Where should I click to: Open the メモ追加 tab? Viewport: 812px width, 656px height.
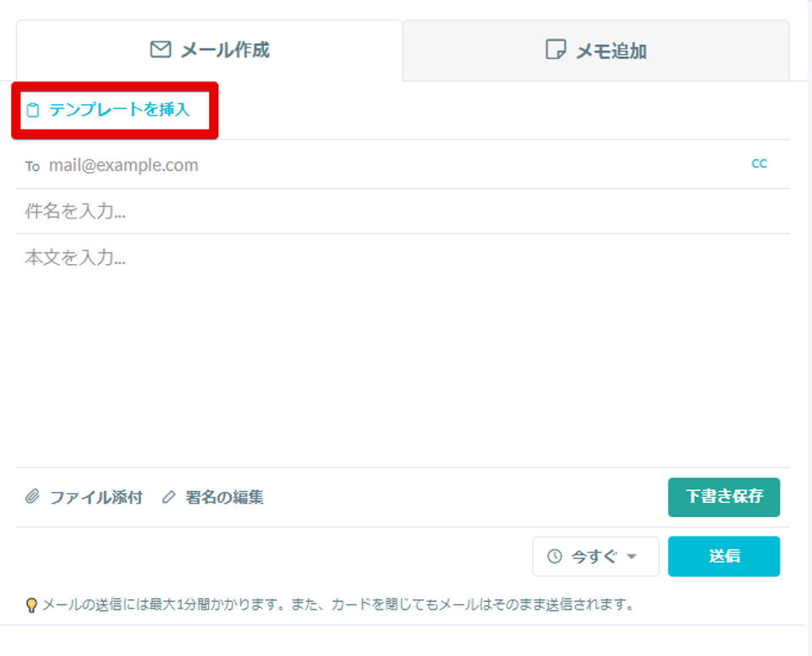click(596, 50)
